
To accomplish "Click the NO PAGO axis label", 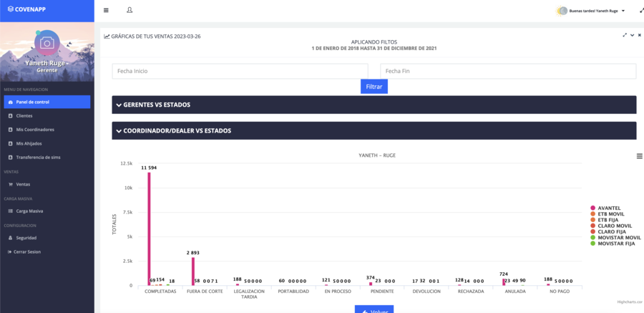I will 560,292.
